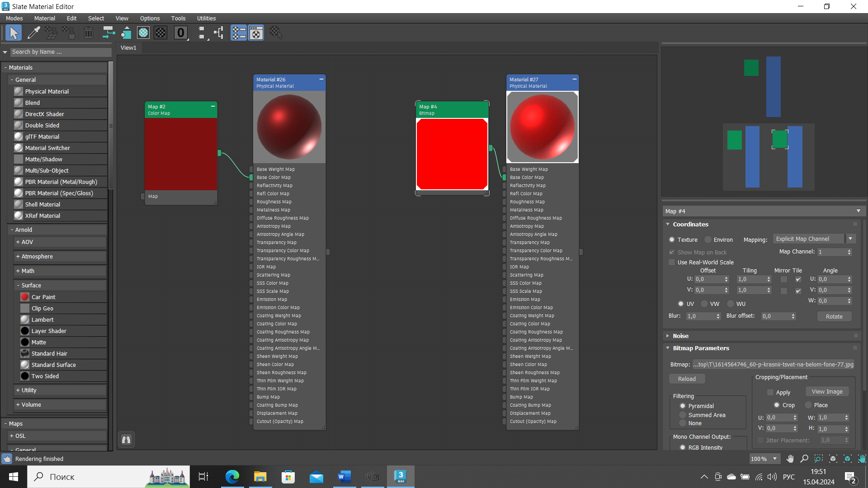
Task: Open the Mapping type dropdown
Action: 851,239
